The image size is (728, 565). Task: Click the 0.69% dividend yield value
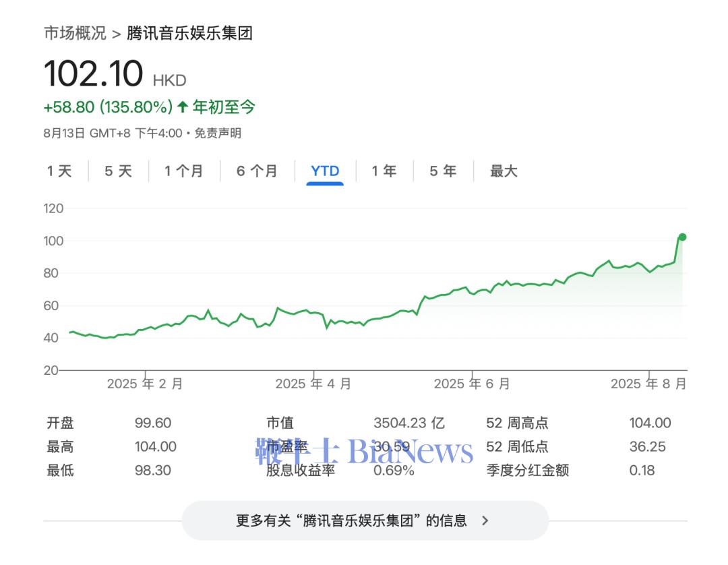394,471
